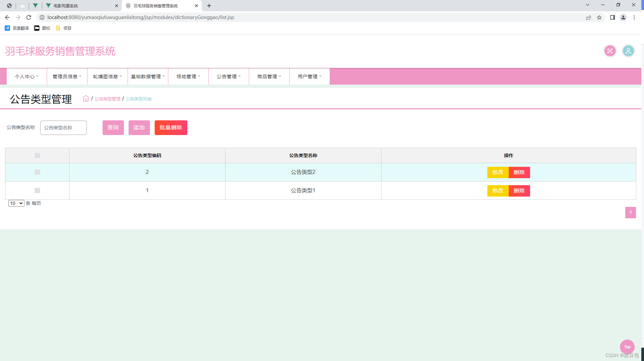Expand the 公告管理 menu
This screenshot has height=361, width=644.
pos(228,77)
